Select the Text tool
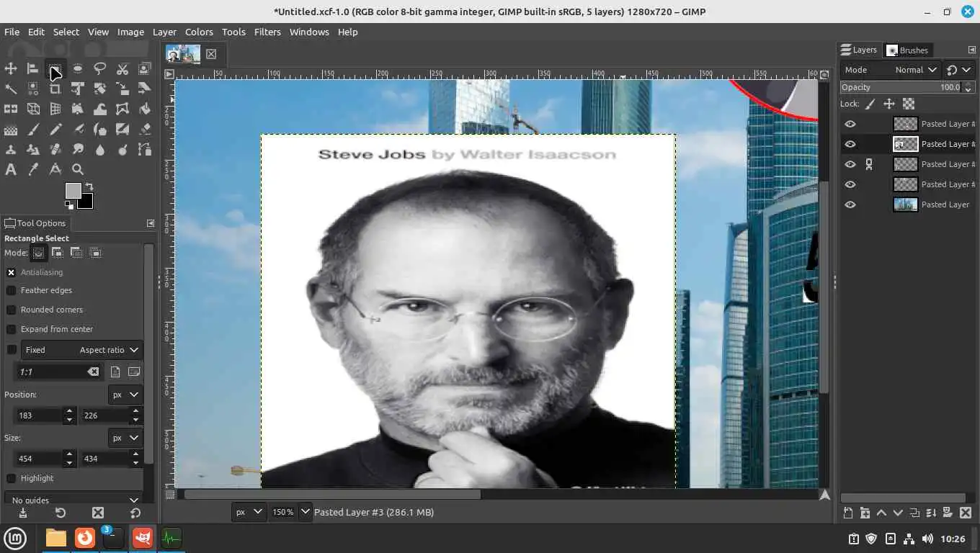The height and width of the screenshot is (553, 980). [11, 170]
